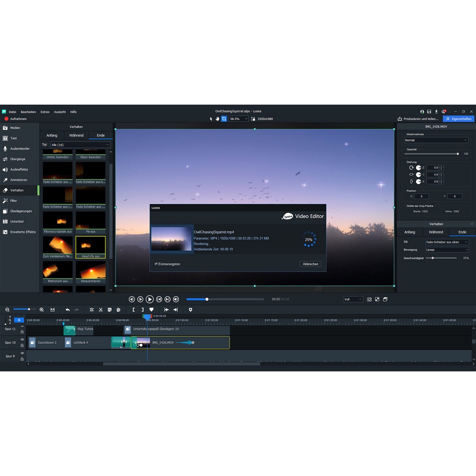
Task: Open the Stil dropdown Fade-Schieber aus oben
Action: 447,242
